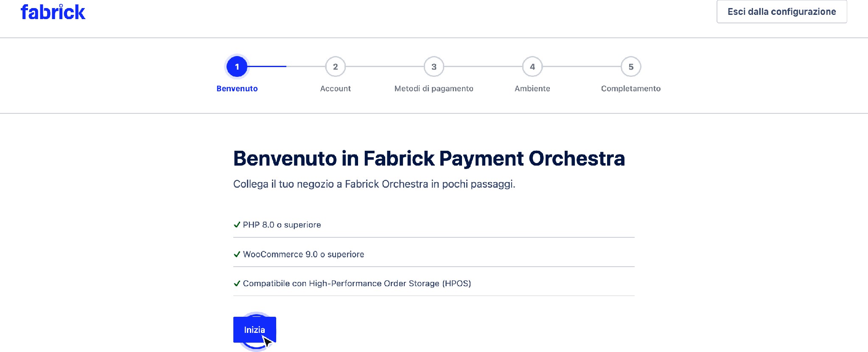
Task: Click the blue progress line after step 1
Action: (x=267, y=67)
